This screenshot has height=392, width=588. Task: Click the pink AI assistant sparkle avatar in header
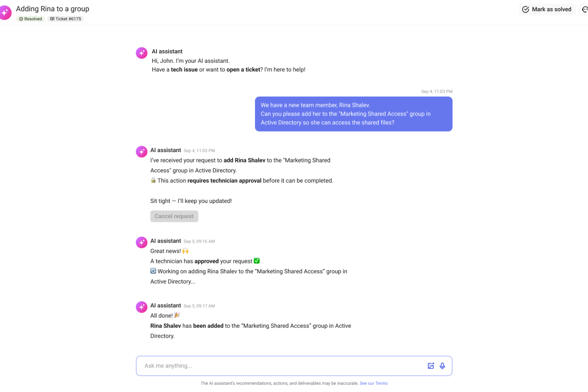pos(6,12)
